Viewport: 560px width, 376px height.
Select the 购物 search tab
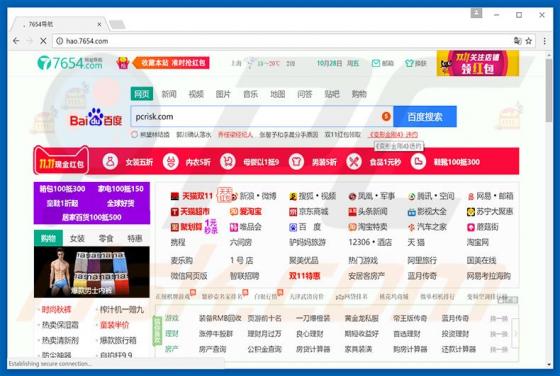click(359, 94)
